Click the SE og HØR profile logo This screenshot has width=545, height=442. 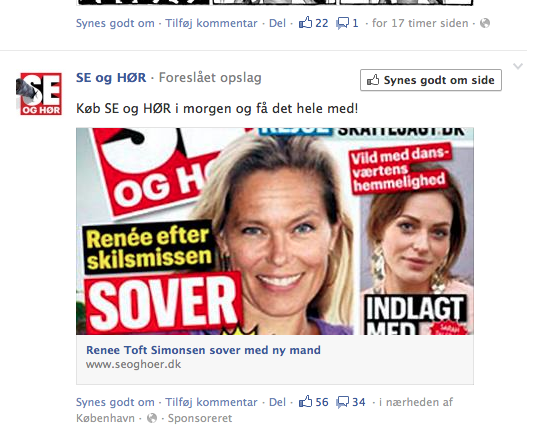tap(39, 93)
